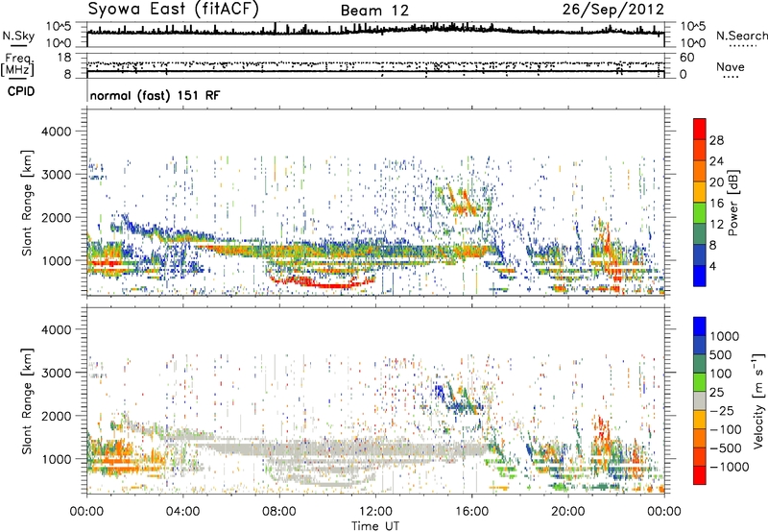Click the "100" label on Velocity color bar
The height and width of the screenshot is (532, 768).
pyautogui.click(x=721, y=374)
